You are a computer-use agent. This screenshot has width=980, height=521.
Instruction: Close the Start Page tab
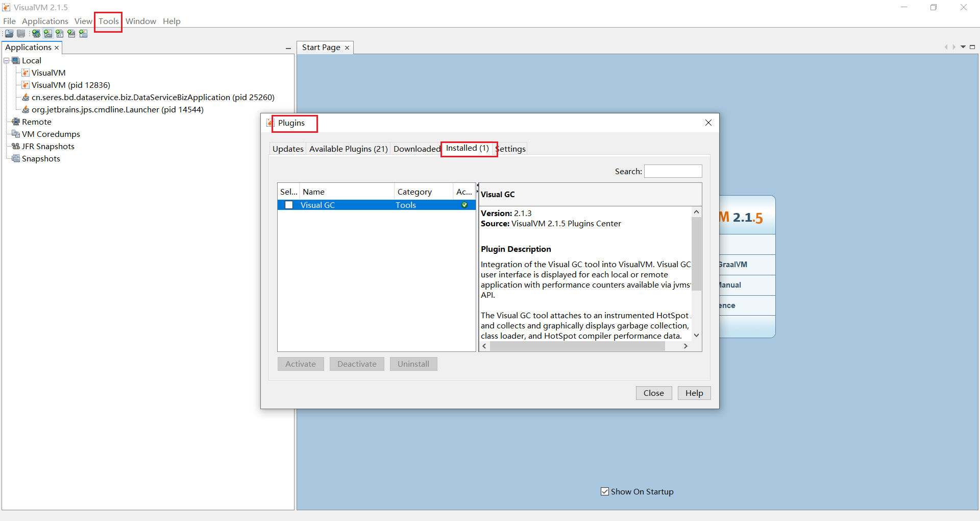(x=347, y=48)
